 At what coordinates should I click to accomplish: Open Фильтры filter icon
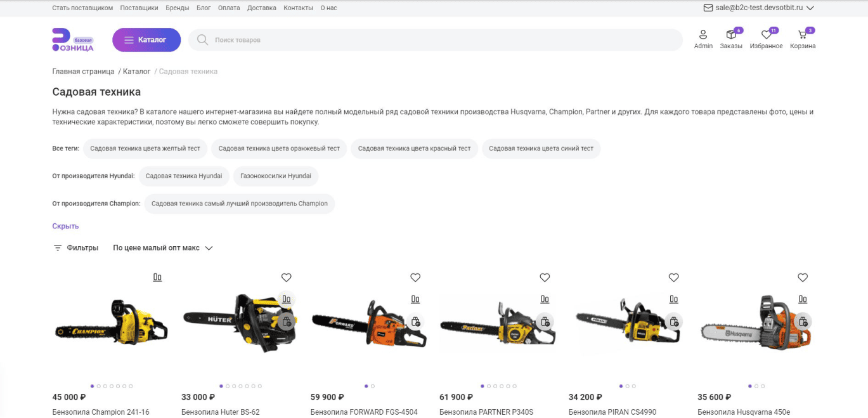point(58,248)
